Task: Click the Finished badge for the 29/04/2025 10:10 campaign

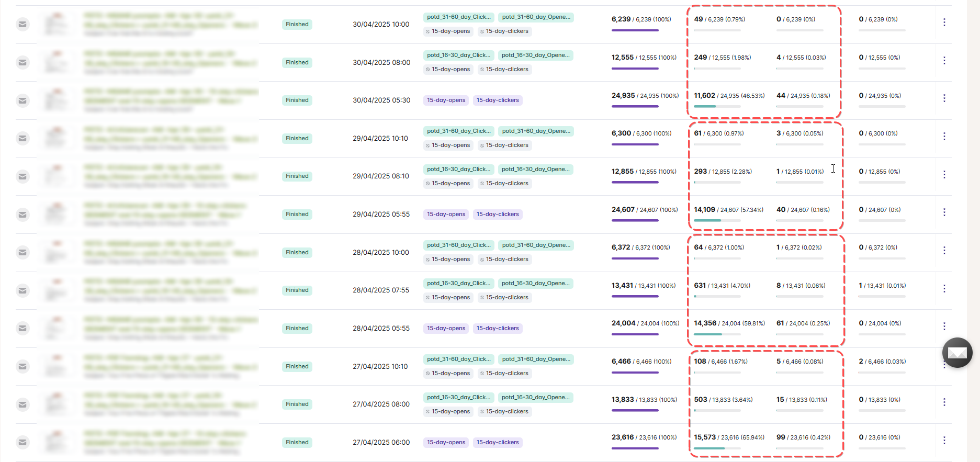Action: point(297,138)
